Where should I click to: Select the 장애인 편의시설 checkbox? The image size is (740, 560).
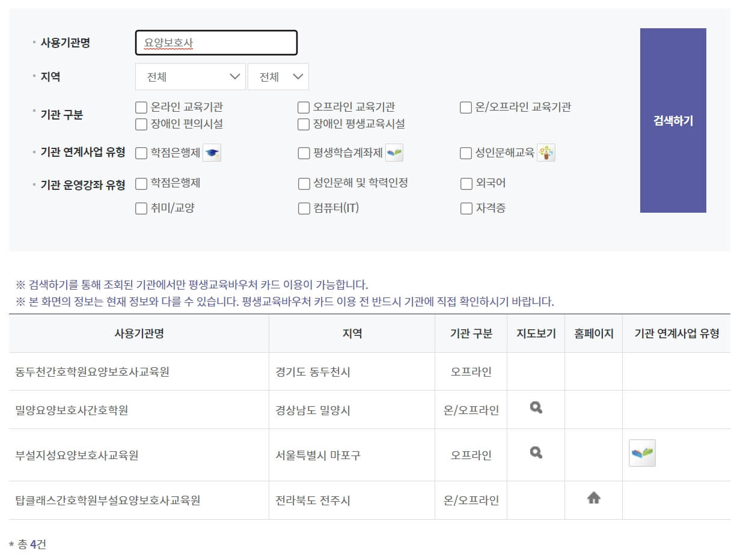pos(141,124)
